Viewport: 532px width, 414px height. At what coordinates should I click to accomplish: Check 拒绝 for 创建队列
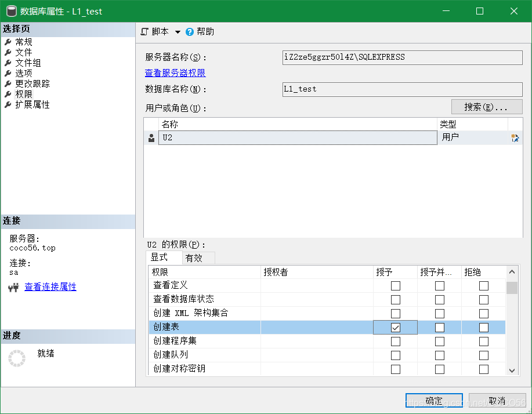484,355
